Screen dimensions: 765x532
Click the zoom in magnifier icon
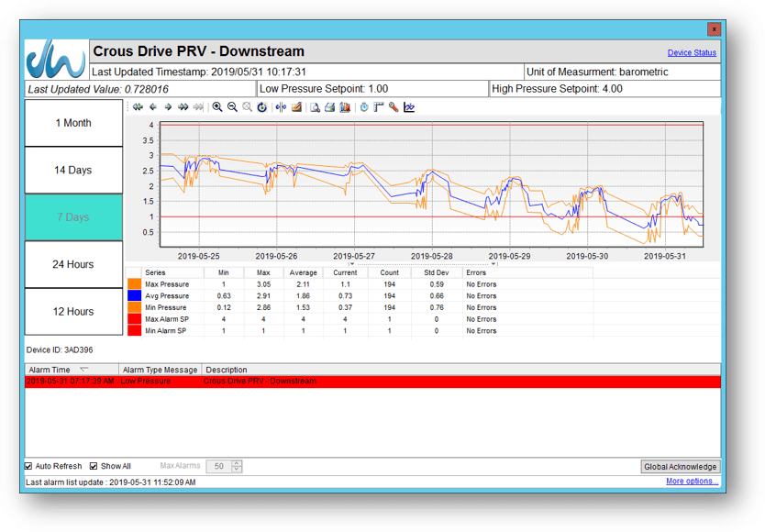(217, 107)
